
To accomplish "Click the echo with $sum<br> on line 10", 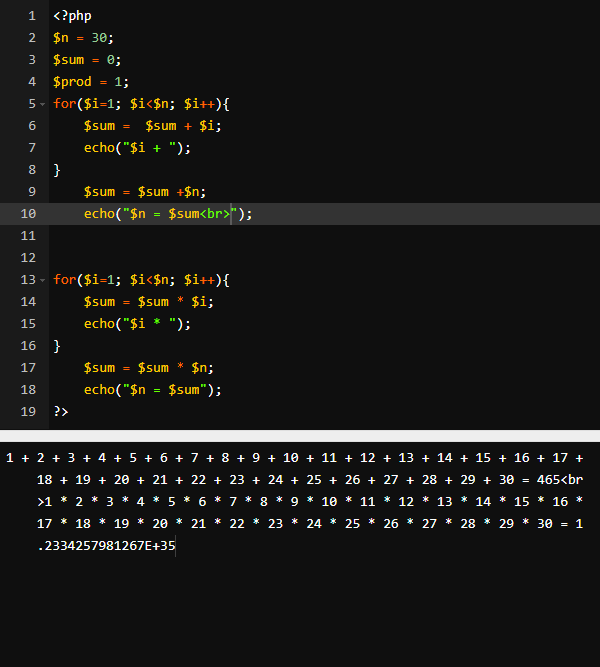I will 168,214.
